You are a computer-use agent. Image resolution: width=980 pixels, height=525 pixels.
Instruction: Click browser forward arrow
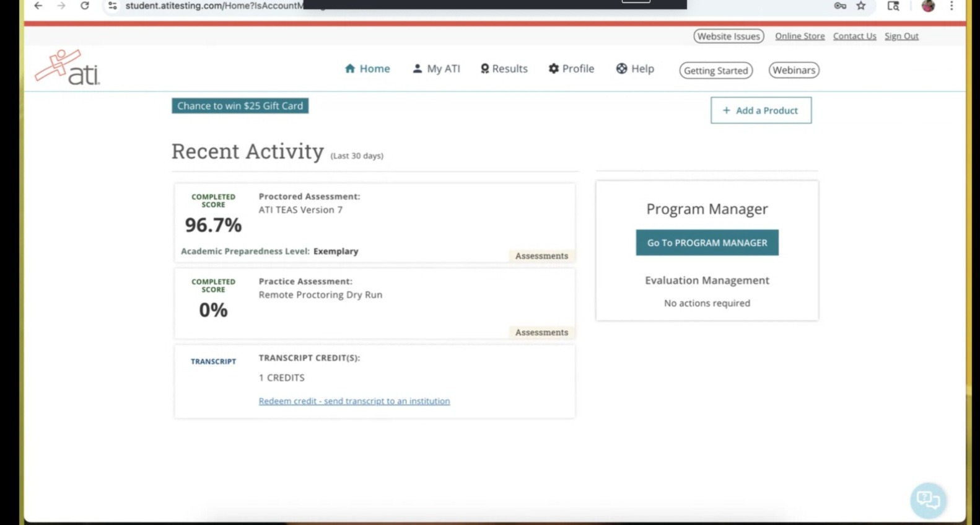click(61, 6)
